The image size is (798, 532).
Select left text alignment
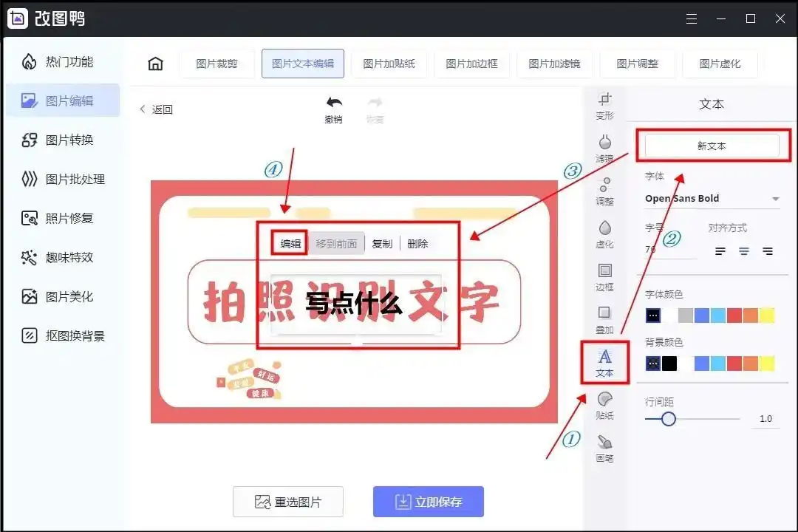(x=720, y=251)
